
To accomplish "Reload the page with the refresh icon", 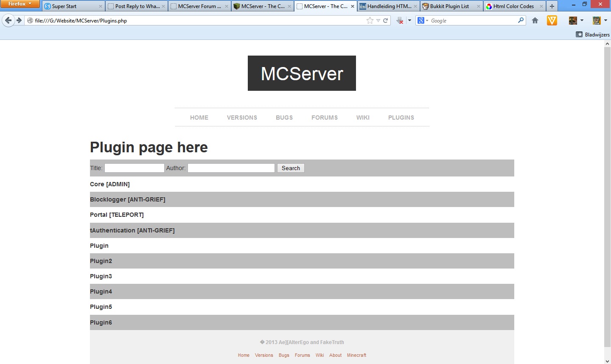I will tap(386, 20).
